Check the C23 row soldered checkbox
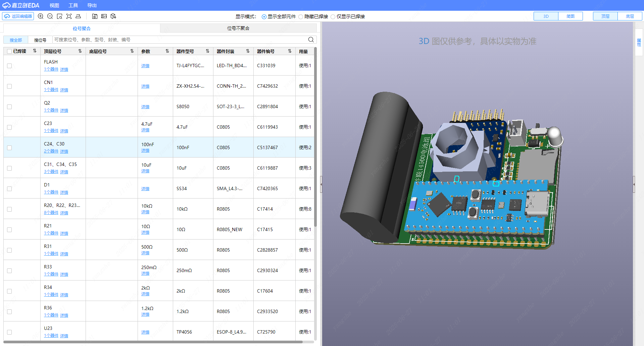644x346 pixels. click(x=9, y=127)
